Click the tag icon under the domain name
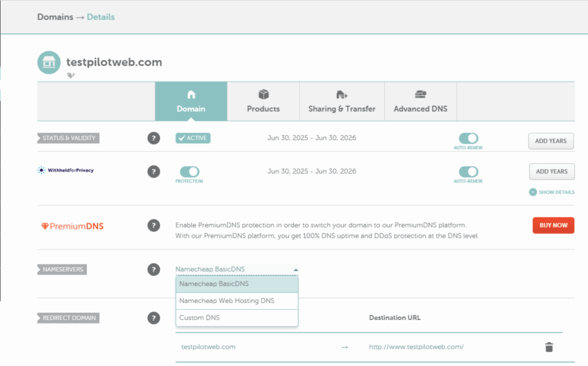The height and width of the screenshot is (366, 588). tap(71, 75)
